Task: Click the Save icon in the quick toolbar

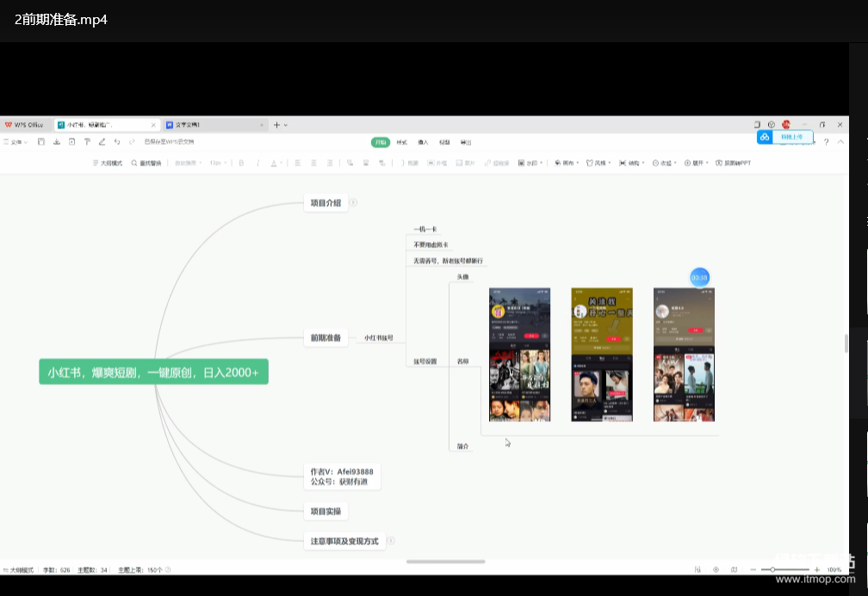Action: [41, 142]
